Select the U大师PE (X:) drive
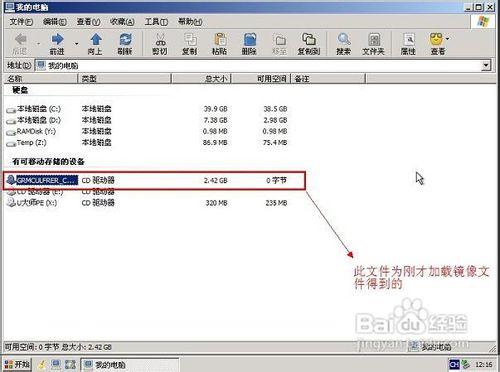 [37, 203]
